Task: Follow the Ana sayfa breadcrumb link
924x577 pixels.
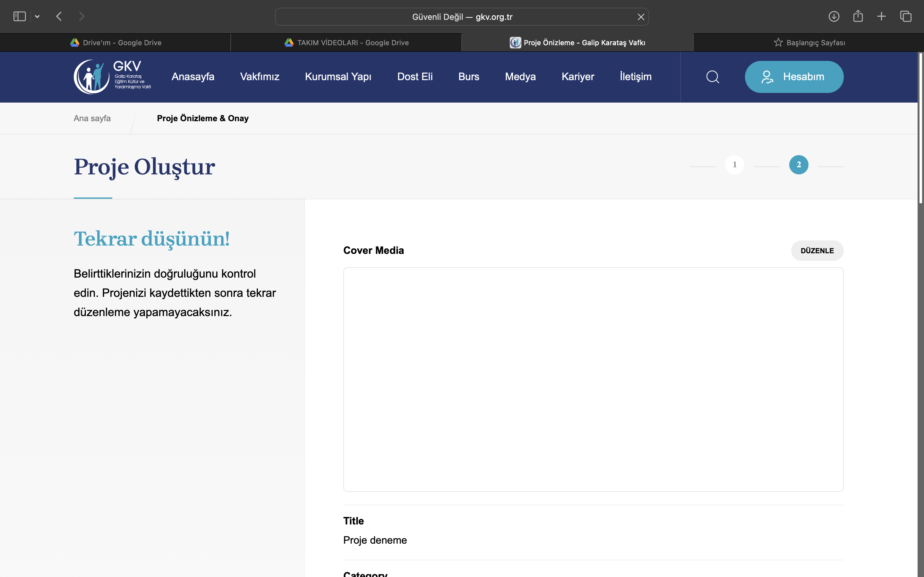Action: [x=92, y=118]
